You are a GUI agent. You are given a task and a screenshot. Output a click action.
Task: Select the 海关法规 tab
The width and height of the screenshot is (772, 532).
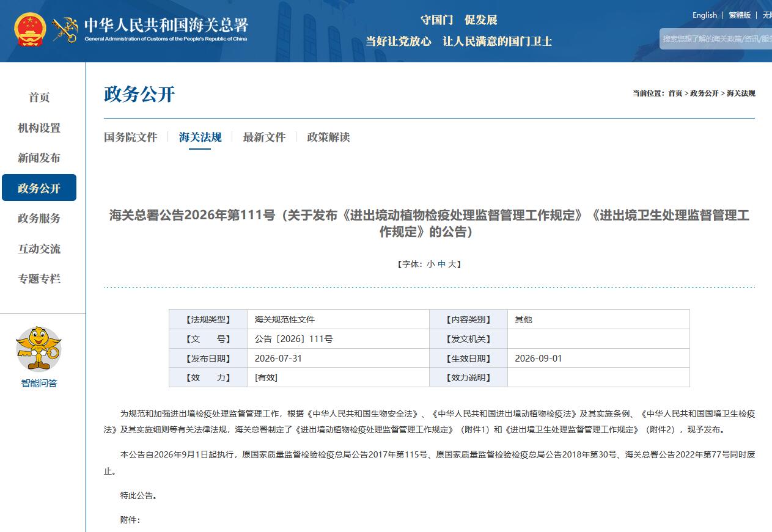click(200, 137)
